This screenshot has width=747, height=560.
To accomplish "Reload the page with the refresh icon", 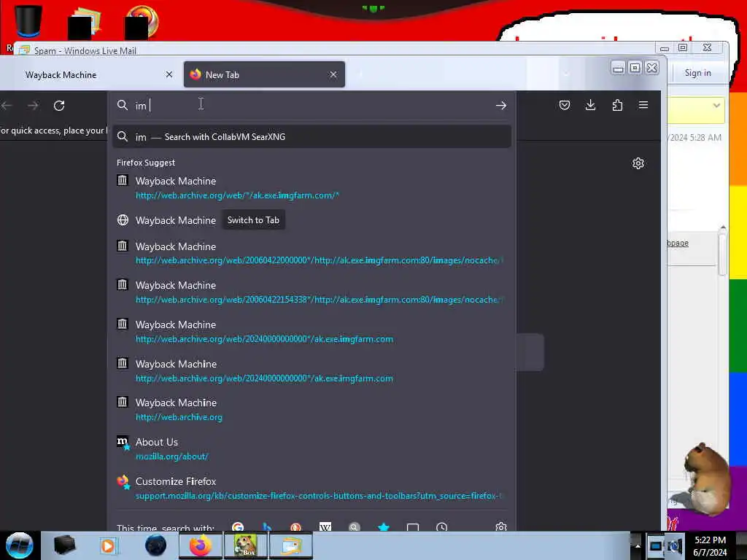I will point(59,105).
